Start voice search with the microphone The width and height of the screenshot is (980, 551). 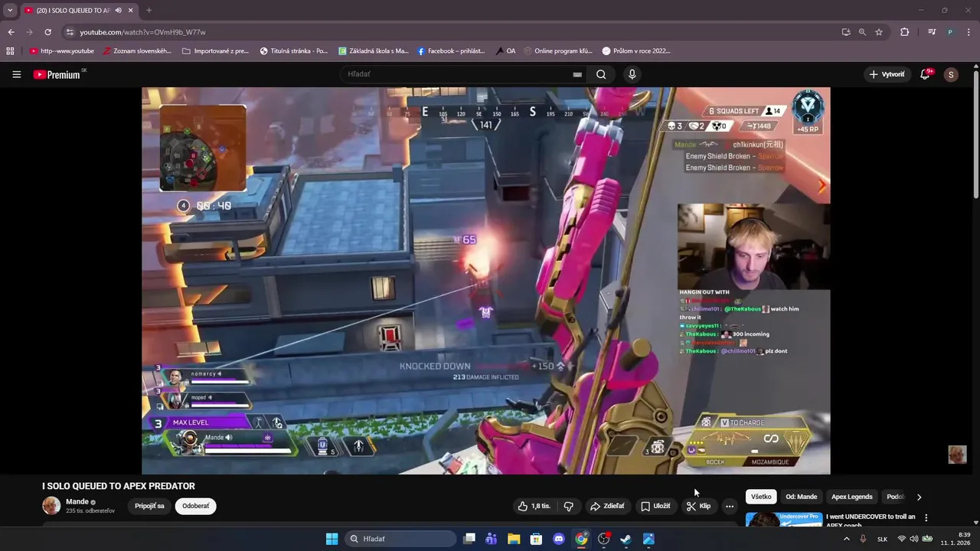(632, 74)
